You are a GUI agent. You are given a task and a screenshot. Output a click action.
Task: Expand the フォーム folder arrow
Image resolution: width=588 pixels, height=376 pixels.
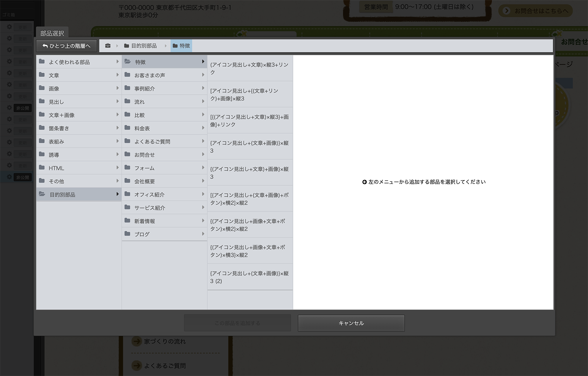203,168
